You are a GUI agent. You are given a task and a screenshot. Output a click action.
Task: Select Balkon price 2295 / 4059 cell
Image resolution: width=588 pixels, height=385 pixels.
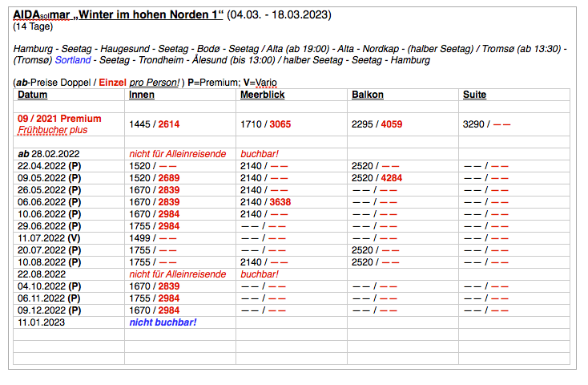[380, 124]
